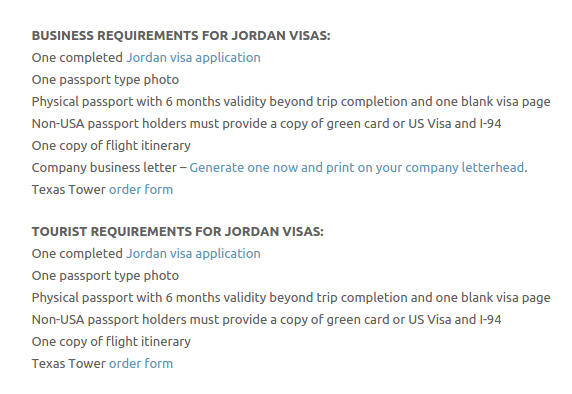
Task: Click the 'Generate one now and print on your company letterhead' link
Action: coord(357,168)
